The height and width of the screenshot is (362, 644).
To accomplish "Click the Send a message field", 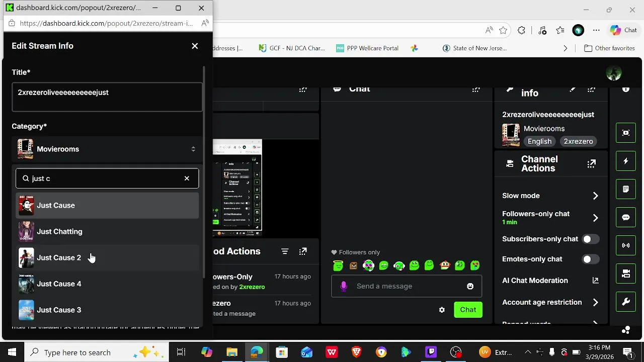I will tap(407, 286).
